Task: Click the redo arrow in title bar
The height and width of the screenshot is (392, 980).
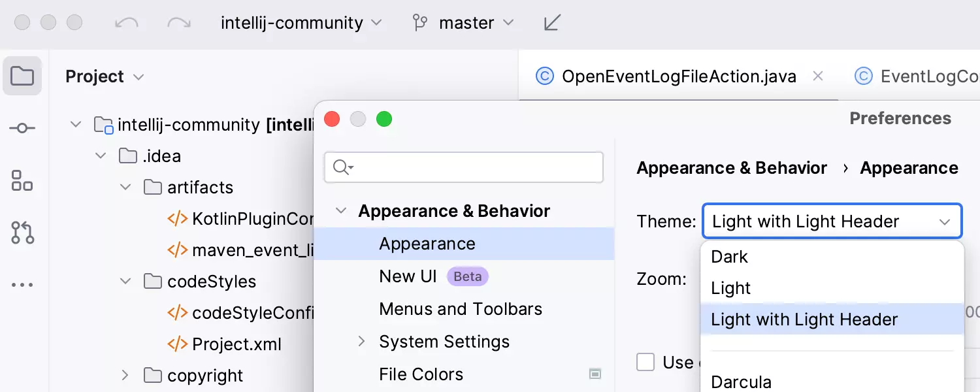Action: (178, 23)
